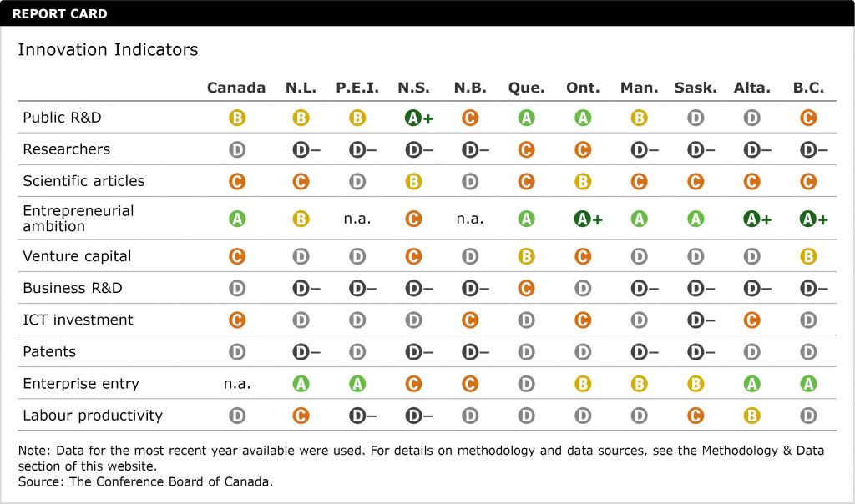Click N.L. C grade for Labour productivity
This screenshot has width=855, height=504.
coord(301,416)
